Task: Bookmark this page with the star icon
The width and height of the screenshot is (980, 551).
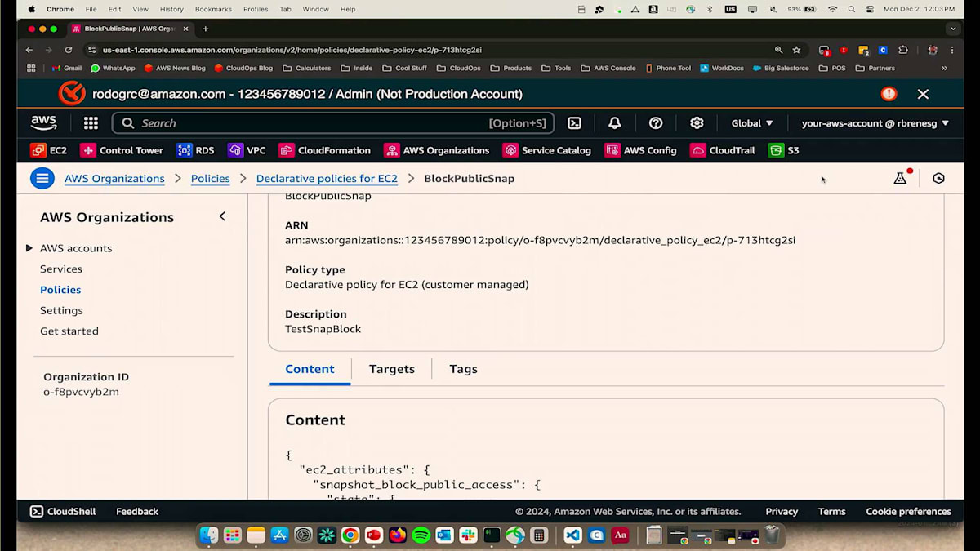Action: tap(796, 50)
